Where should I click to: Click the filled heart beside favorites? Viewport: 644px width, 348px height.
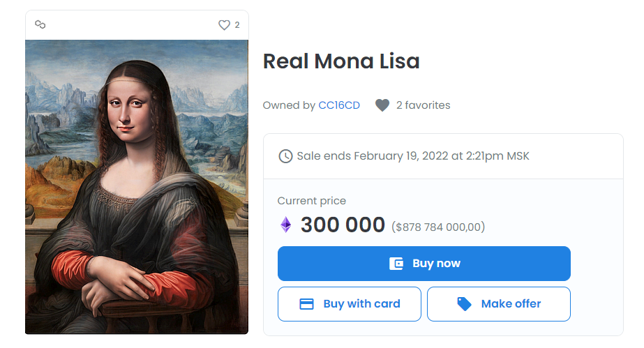[382, 105]
